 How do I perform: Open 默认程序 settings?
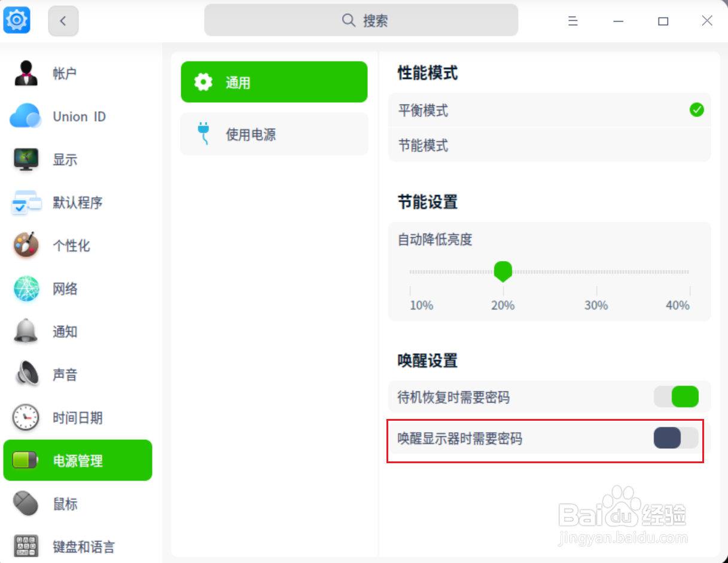point(78,203)
